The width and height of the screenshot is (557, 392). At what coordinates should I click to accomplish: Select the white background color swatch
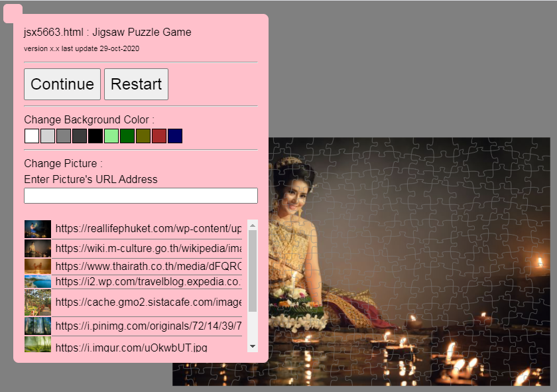click(x=31, y=135)
